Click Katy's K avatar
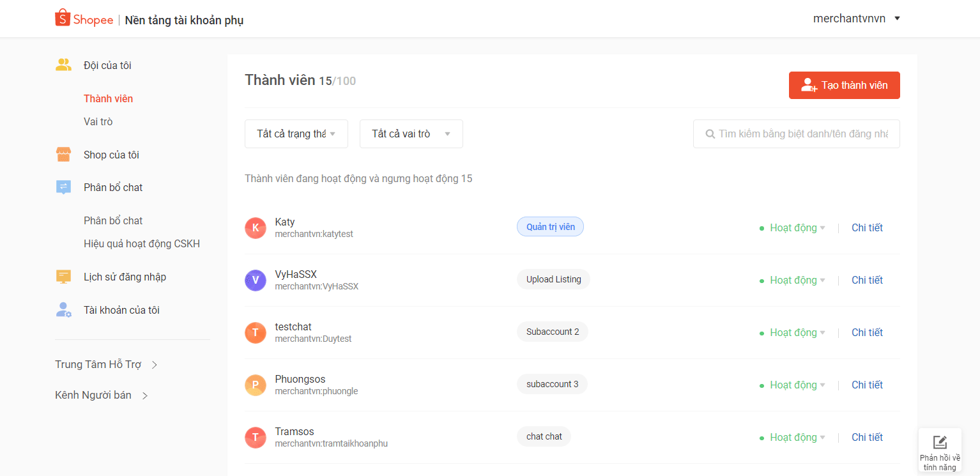The width and height of the screenshot is (980, 476). 256,228
